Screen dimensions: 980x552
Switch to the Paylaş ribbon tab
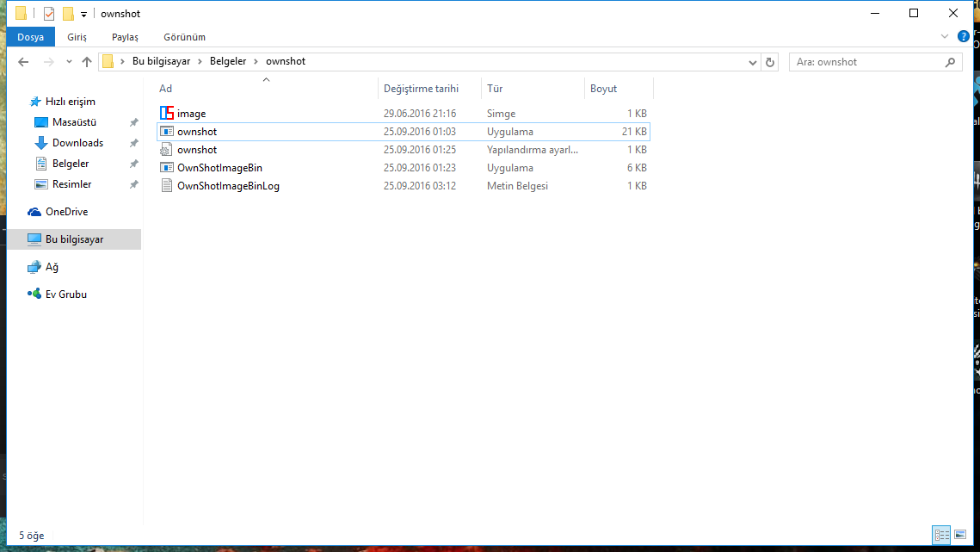[x=125, y=37]
